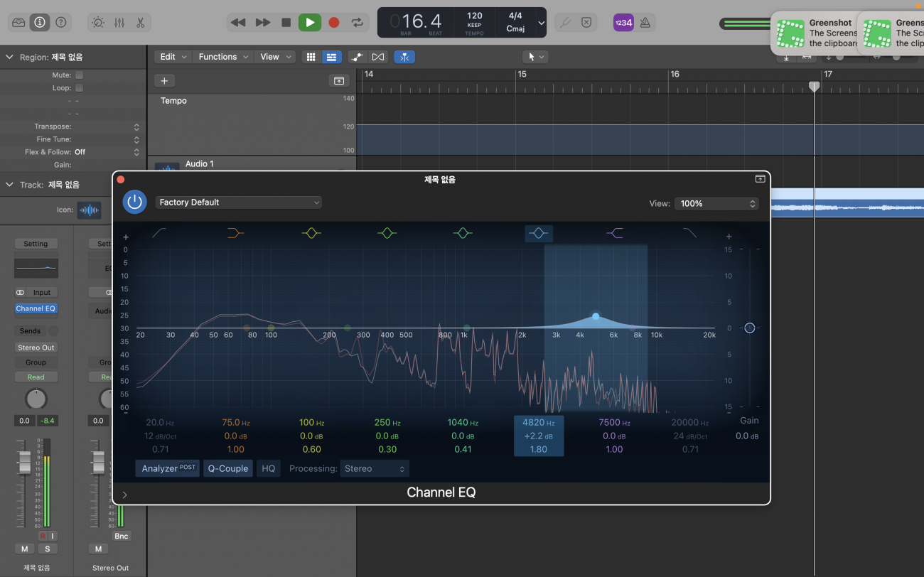The height and width of the screenshot is (577, 924).
Task: Toggle the purple high shelf band icon
Action: (x=614, y=233)
